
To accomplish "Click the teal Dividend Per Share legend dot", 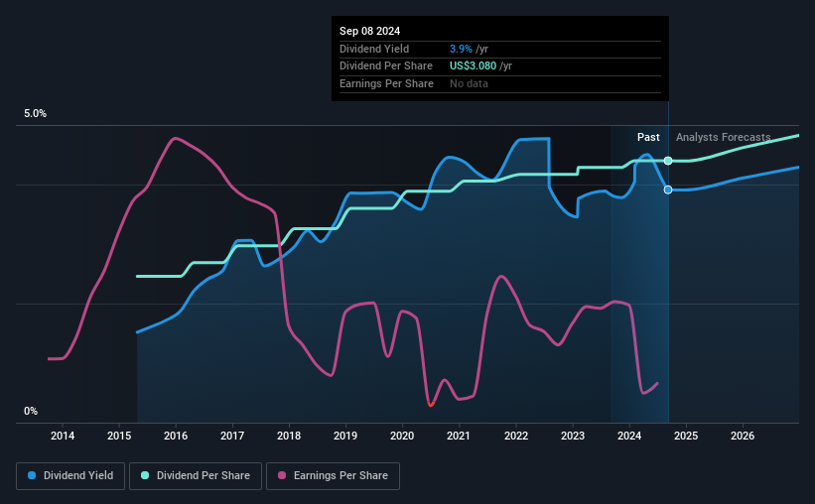I will click(145, 475).
